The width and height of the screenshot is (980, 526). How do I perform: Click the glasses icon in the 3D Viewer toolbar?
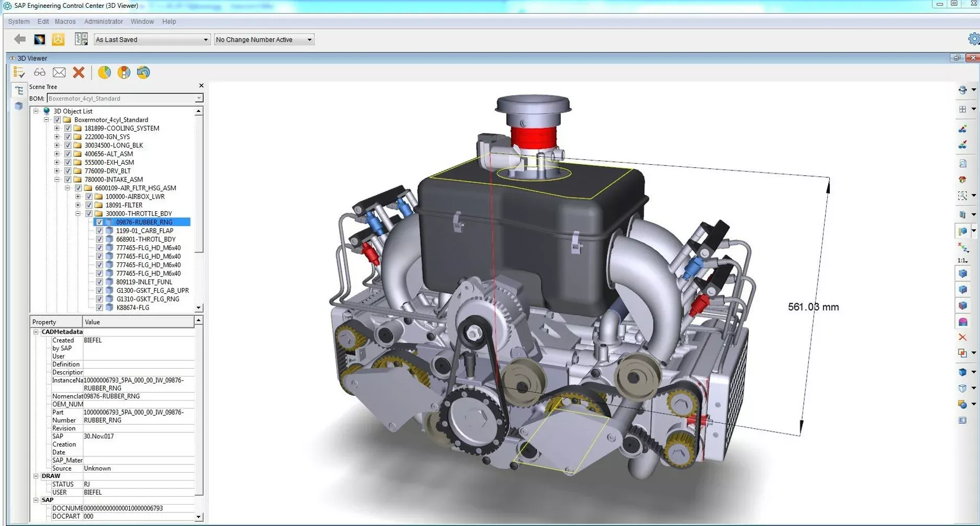(40, 73)
